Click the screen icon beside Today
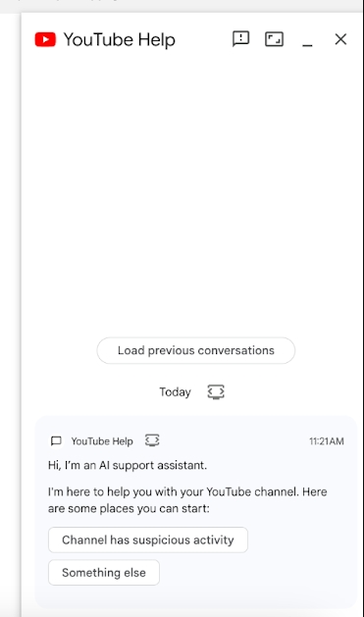The height and width of the screenshot is (617, 364). click(216, 392)
